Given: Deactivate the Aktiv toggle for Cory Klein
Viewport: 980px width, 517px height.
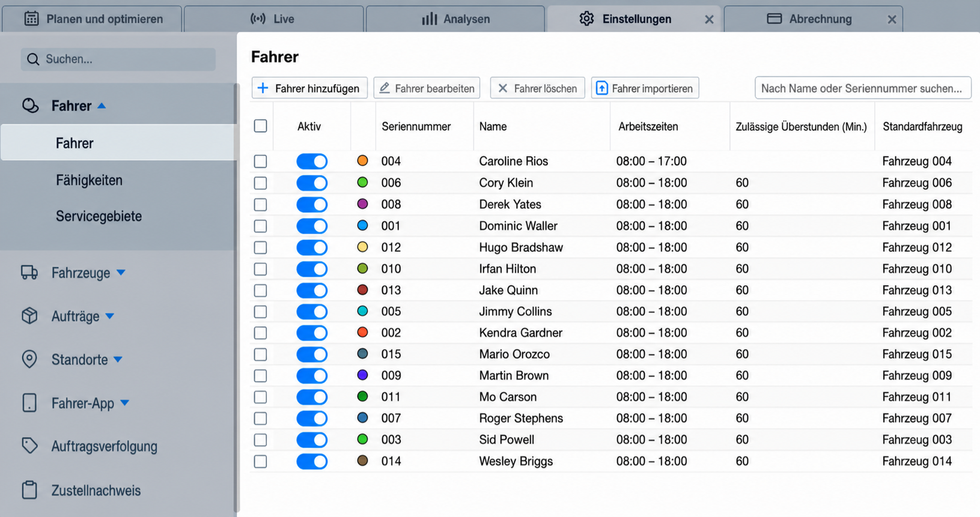Looking at the screenshot, I should point(312,183).
